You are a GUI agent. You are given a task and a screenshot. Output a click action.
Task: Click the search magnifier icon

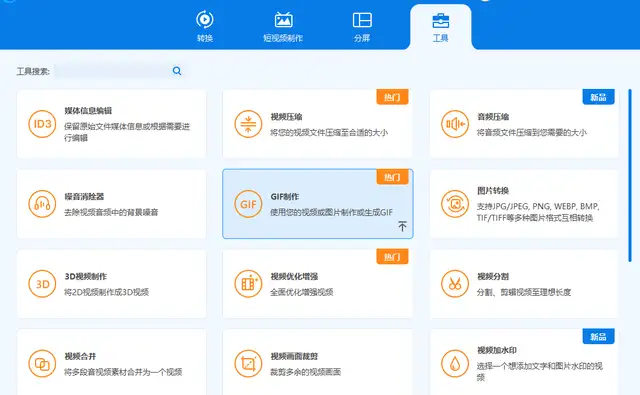pyautogui.click(x=177, y=71)
